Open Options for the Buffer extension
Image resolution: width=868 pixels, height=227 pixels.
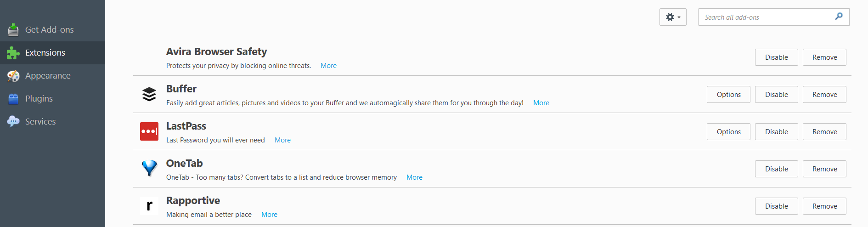click(728, 95)
